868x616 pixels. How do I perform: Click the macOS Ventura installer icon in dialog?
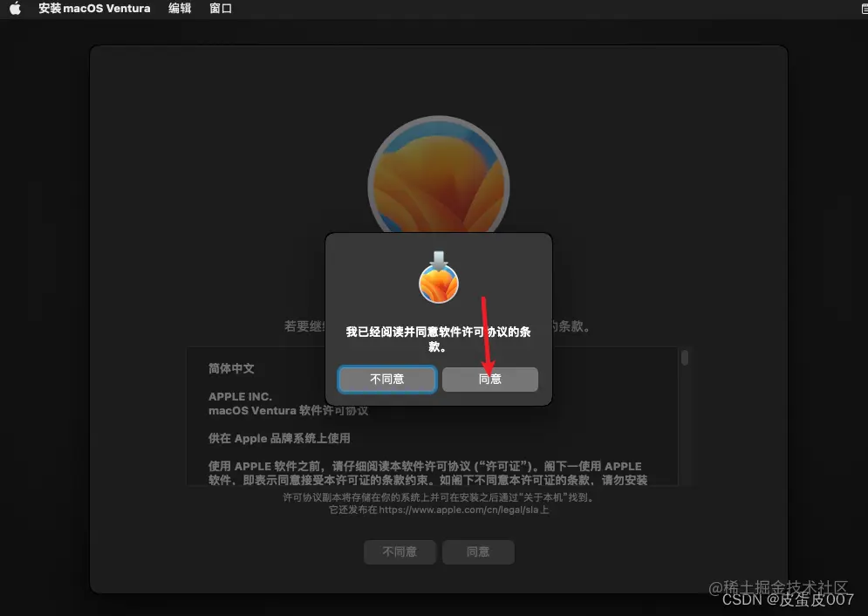(439, 277)
